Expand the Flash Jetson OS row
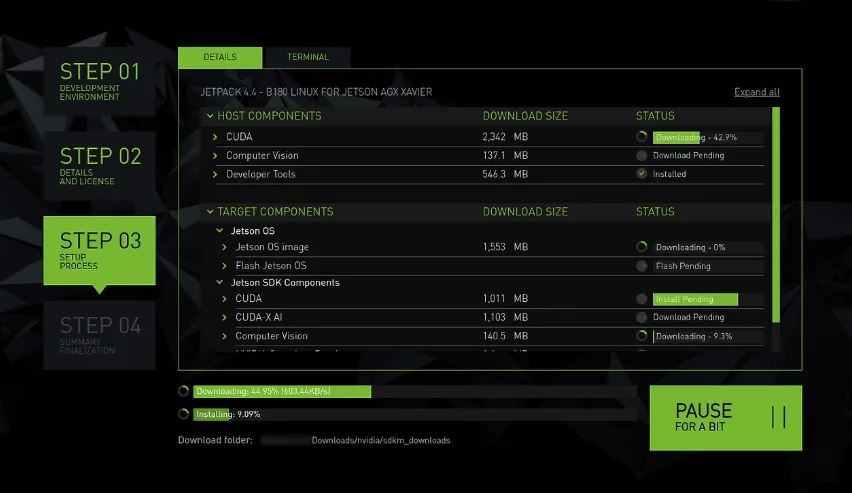Image resolution: width=852 pixels, height=493 pixels. click(x=224, y=266)
